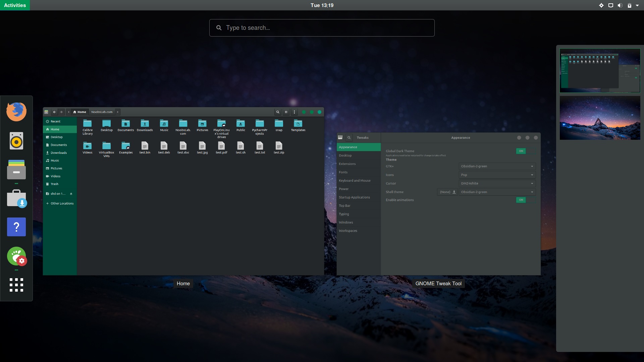644x362 pixels.
Task: Switch to the Fonts section in Tweaks
Action: 343,172
